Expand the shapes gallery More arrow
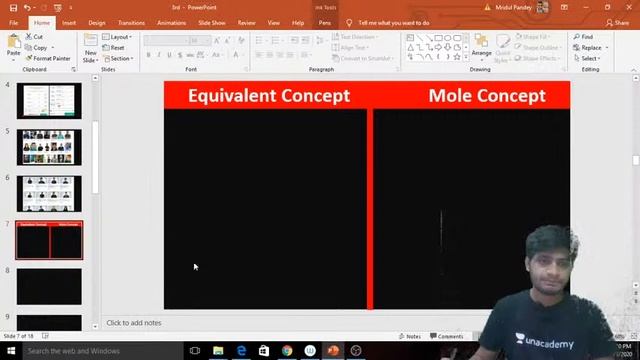The height and width of the screenshot is (360, 640). pos(466,57)
